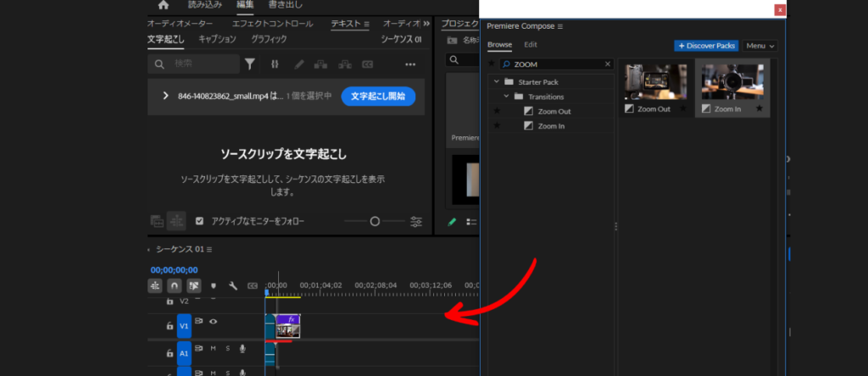Open the filter funnel icon in transcript panel
This screenshot has width=868, height=376.
click(x=250, y=64)
